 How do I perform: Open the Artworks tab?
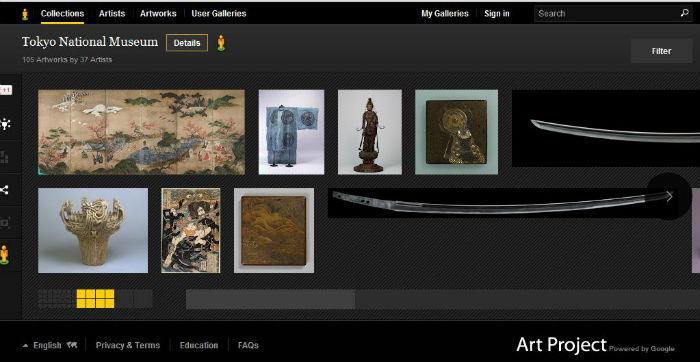[x=158, y=13]
